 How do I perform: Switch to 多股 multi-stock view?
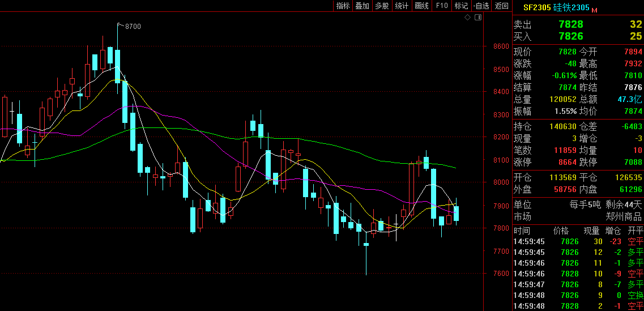(x=382, y=6)
